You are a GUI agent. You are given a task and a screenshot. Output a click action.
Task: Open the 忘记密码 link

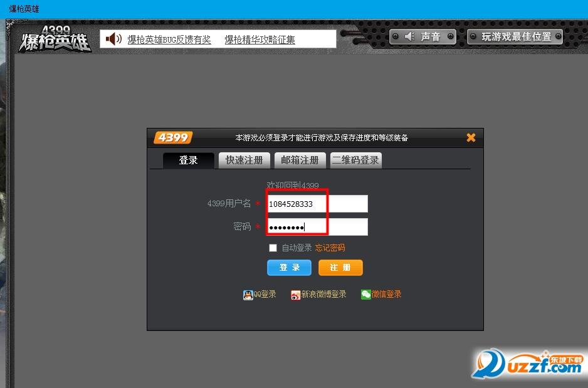330,248
